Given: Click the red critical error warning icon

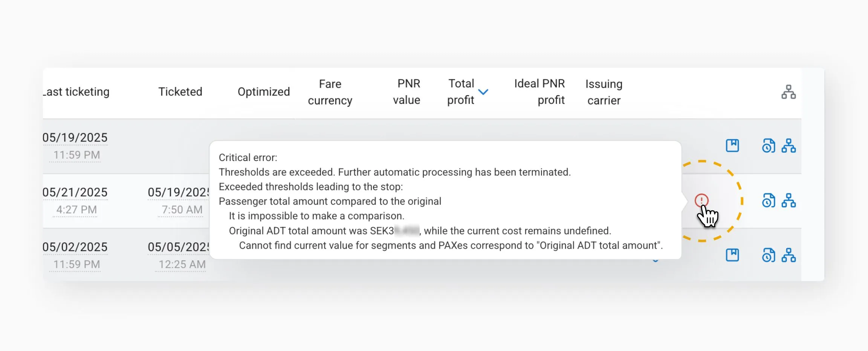Looking at the screenshot, I should (x=701, y=200).
